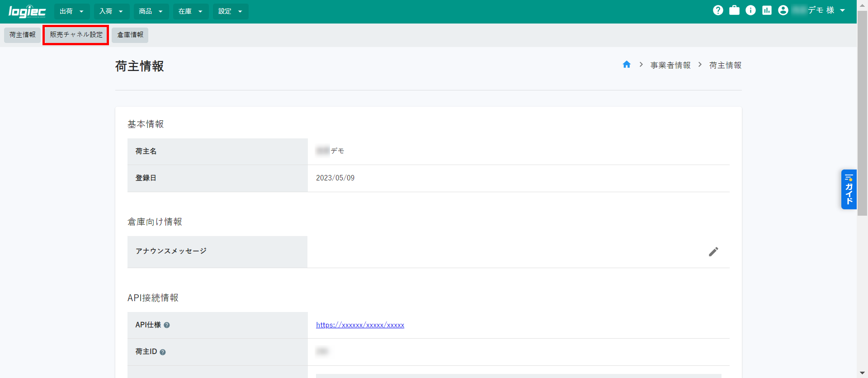Expand the 入荷 dropdown menu
This screenshot has width=868, height=378.
pyautogui.click(x=111, y=11)
